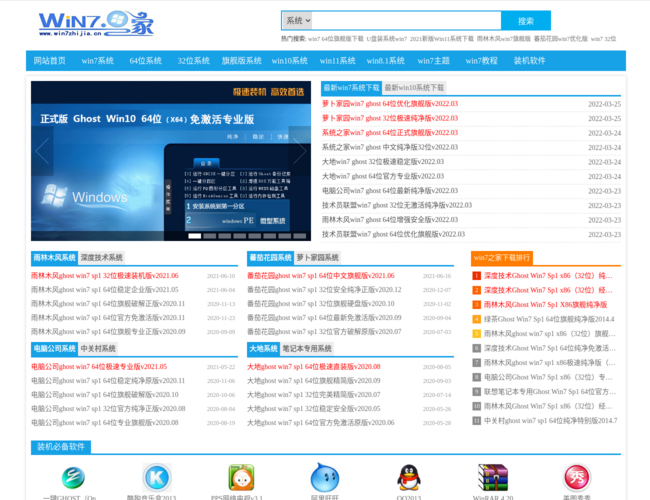The width and height of the screenshot is (650, 500).
Task: Show previous slide with left banner arrow
Action: point(42,151)
